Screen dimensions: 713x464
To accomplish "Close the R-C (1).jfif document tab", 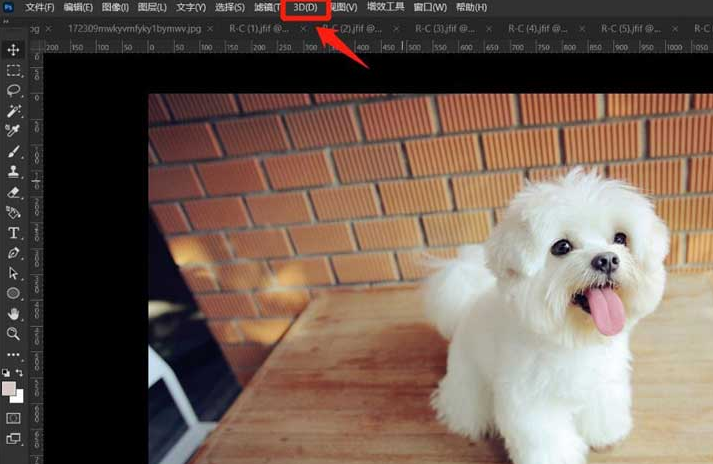I will coord(304,29).
